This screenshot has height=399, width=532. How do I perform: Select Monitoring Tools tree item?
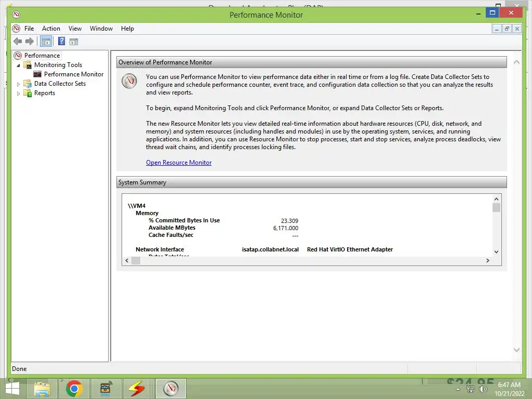coord(58,65)
